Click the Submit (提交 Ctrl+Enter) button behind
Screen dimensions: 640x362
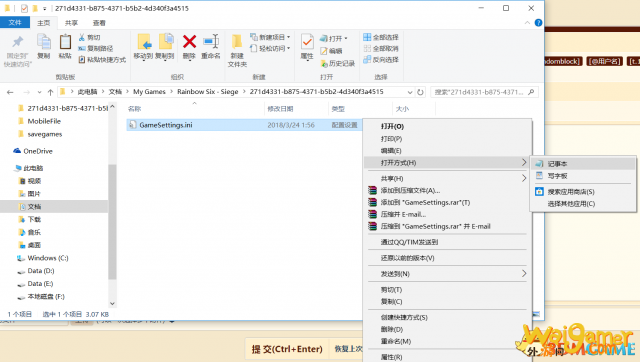click(x=287, y=349)
